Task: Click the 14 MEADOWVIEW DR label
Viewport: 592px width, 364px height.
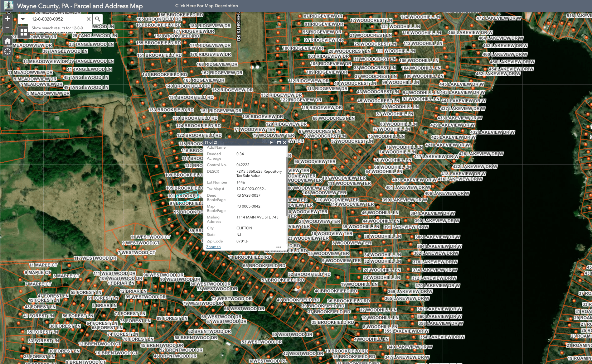Action: pos(45,61)
